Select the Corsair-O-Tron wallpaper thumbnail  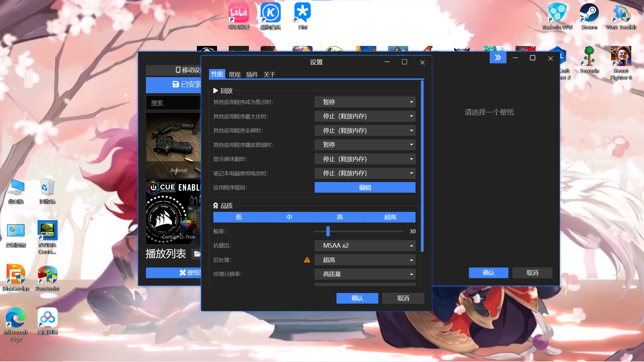click(173, 212)
